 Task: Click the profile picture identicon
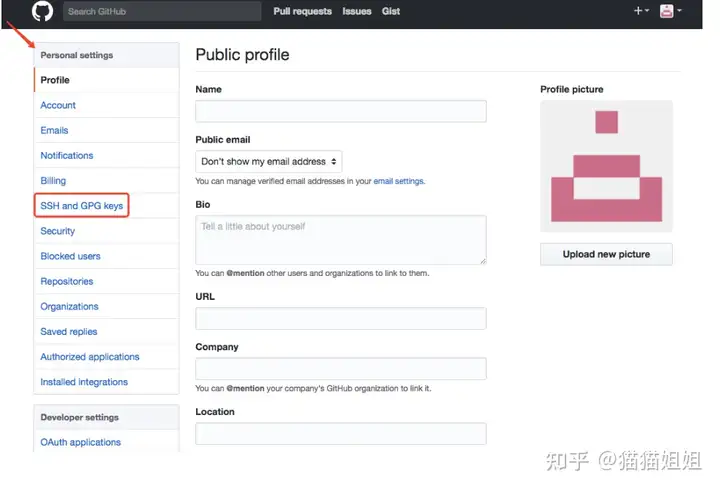tap(606, 166)
